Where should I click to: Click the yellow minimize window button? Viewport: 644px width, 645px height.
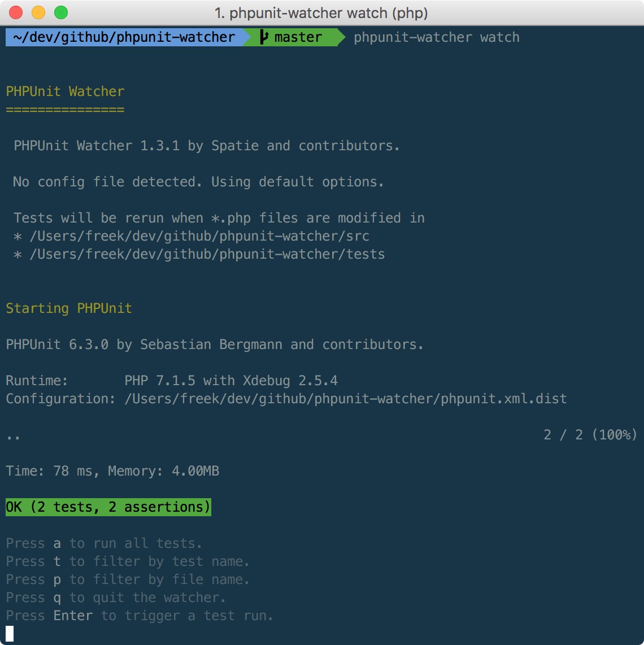[x=38, y=12]
